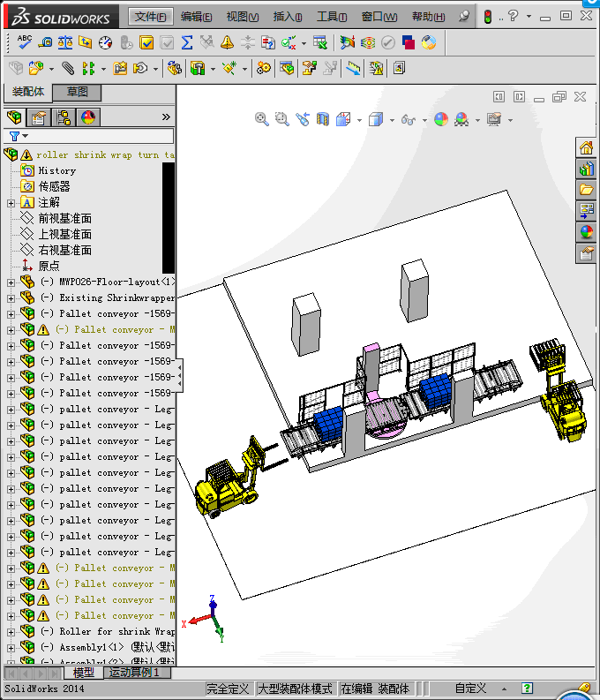Open the 插入(I) menu
600x700 pixels.
click(288, 17)
